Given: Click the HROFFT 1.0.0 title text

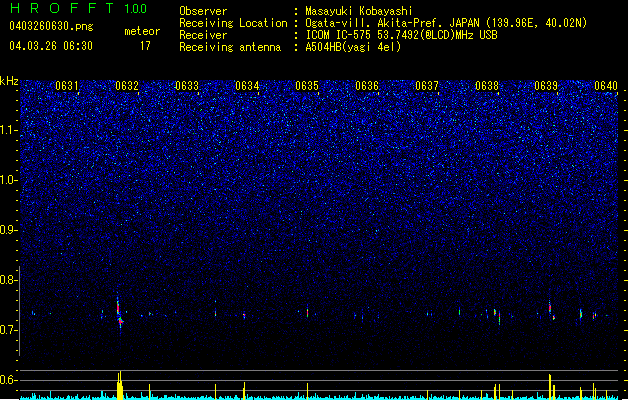Looking at the screenshot, I should tap(79, 8).
